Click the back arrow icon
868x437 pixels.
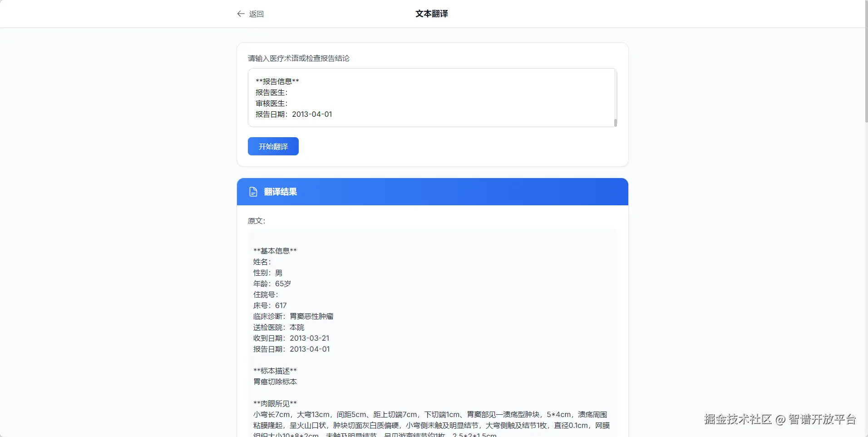point(241,14)
